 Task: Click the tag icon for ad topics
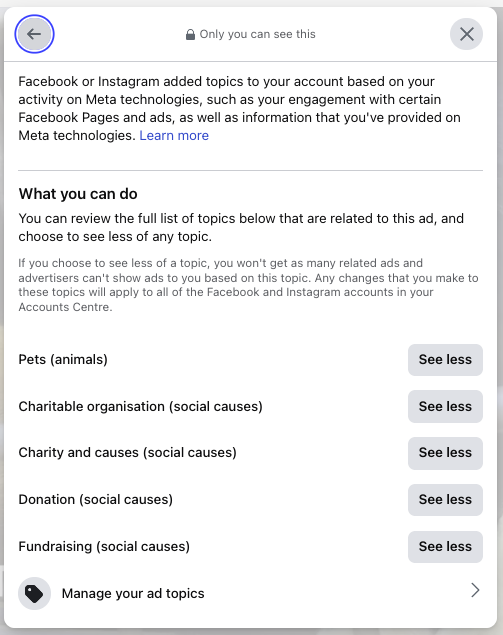(34, 593)
